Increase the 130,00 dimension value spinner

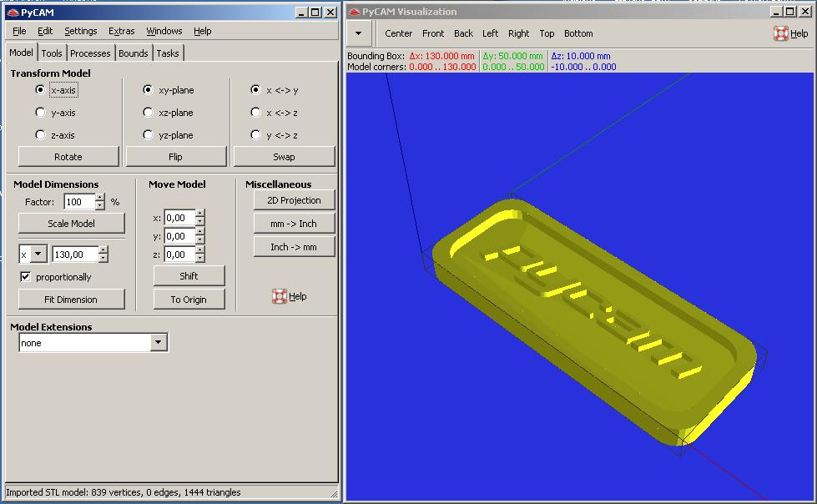(103, 250)
